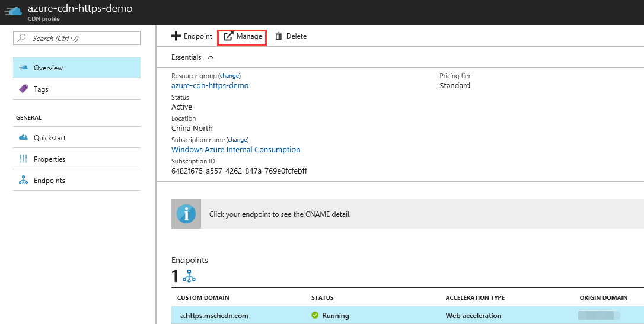Image resolution: width=644 pixels, height=324 pixels.
Task: Click the plus icon to add Endpoint
Action: 176,36
